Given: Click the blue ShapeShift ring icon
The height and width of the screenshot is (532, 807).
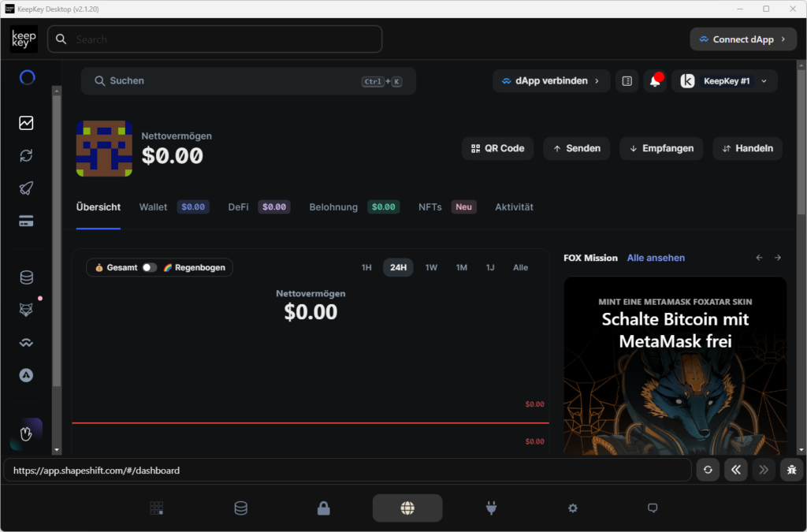Looking at the screenshot, I should (27, 78).
